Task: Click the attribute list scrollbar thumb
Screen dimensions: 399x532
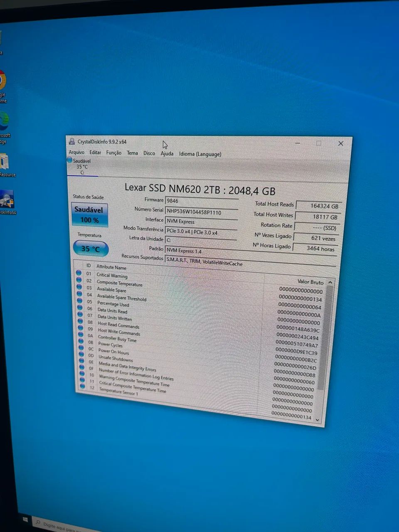Action: pyautogui.click(x=326, y=337)
